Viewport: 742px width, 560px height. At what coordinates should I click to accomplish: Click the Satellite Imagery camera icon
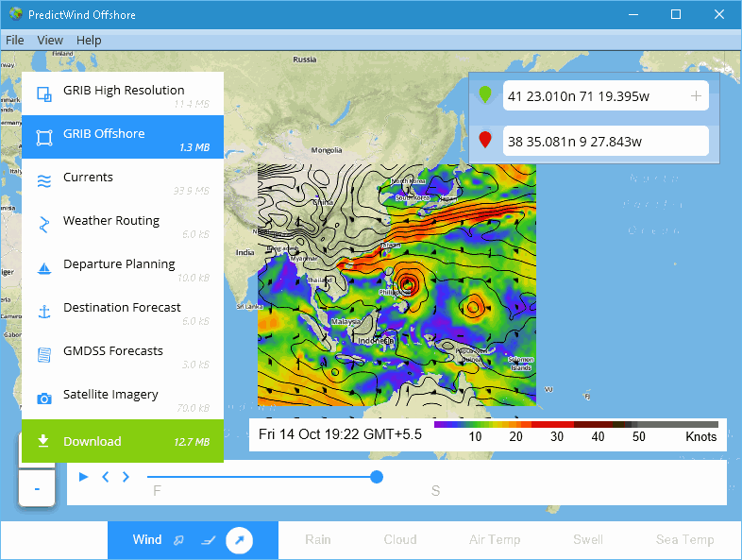click(x=44, y=399)
